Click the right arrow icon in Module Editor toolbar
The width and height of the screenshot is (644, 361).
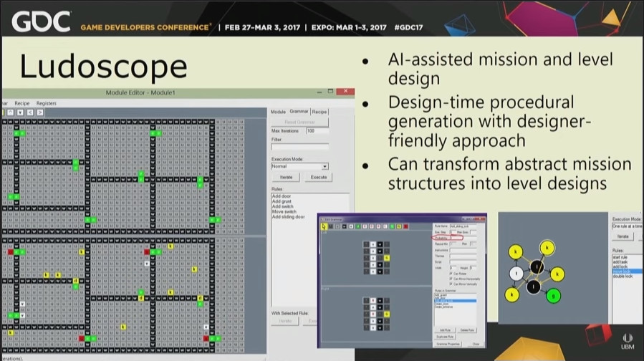(x=40, y=112)
